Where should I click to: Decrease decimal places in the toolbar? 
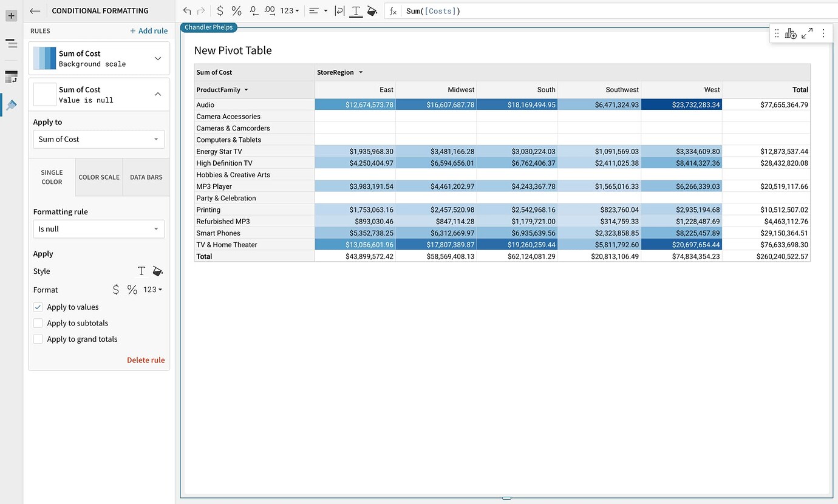coord(253,10)
